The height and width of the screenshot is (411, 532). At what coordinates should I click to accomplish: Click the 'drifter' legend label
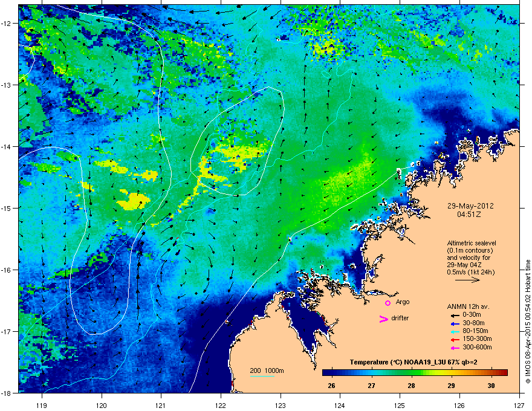[400, 318]
